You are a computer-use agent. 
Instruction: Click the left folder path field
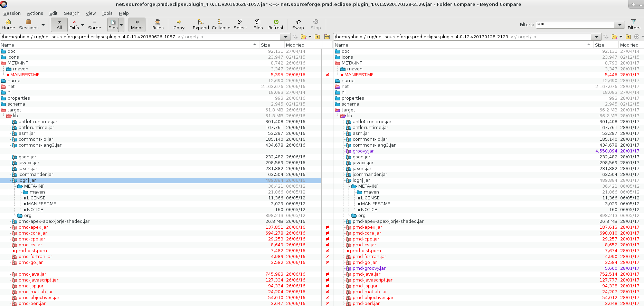[141, 37]
